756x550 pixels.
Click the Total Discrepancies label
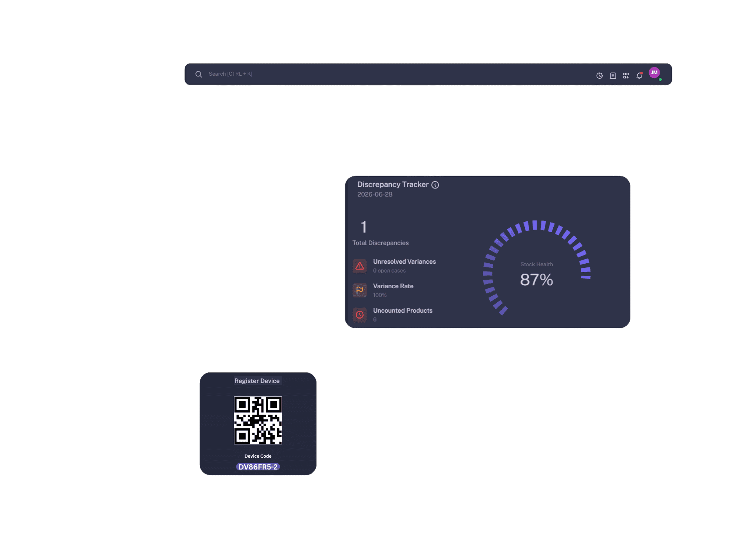(x=380, y=243)
